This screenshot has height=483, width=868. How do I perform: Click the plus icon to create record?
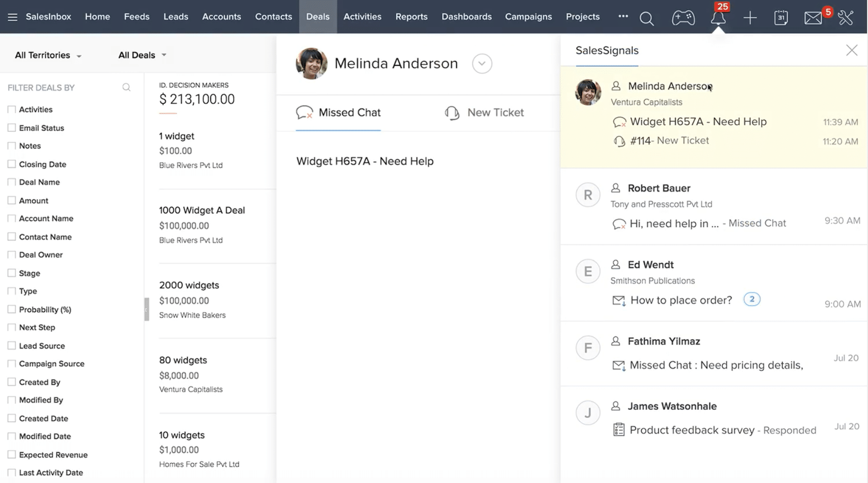[750, 18]
